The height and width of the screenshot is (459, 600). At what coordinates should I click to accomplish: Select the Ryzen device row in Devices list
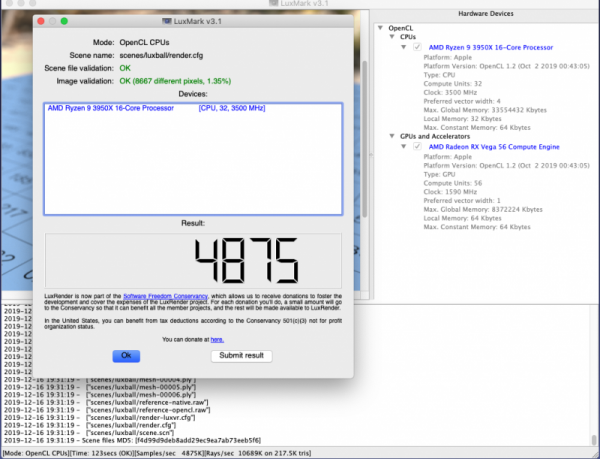(193, 108)
